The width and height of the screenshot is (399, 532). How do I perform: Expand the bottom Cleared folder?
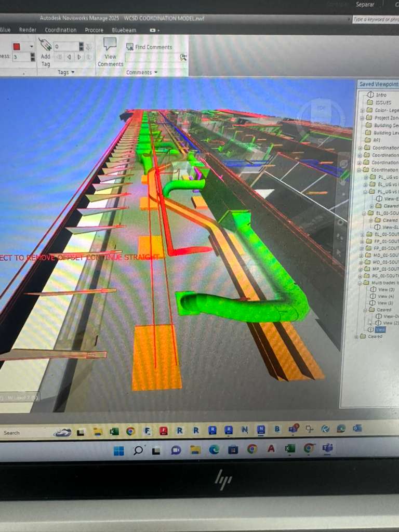click(356, 337)
